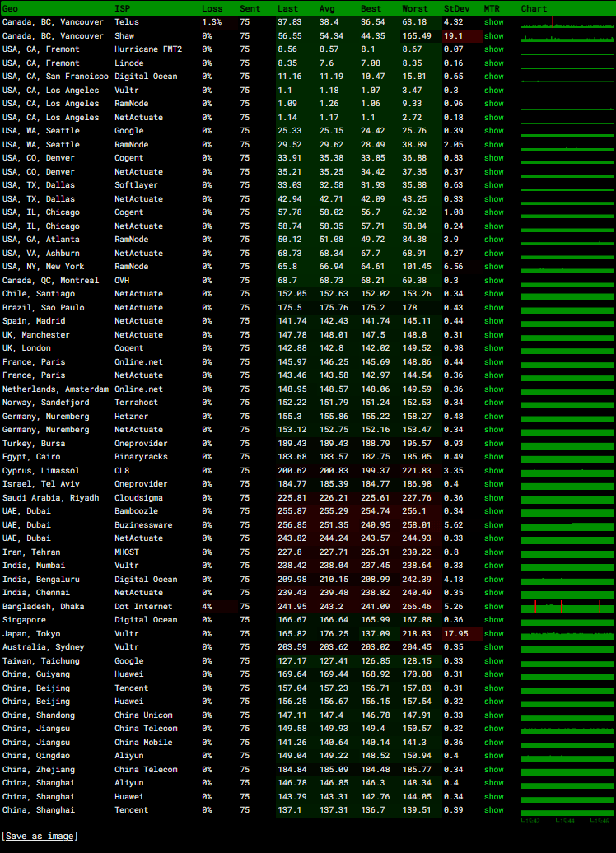The height and width of the screenshot is (853, 616).
Task: Open the Save as image link
Action: [x=40, y=837]
